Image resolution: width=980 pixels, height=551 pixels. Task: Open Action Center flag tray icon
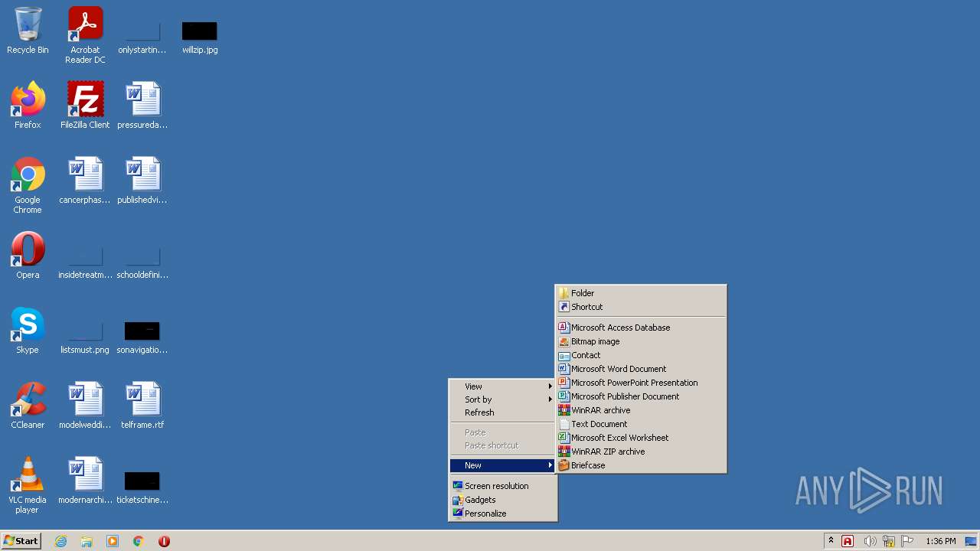[x=907, y=541]
